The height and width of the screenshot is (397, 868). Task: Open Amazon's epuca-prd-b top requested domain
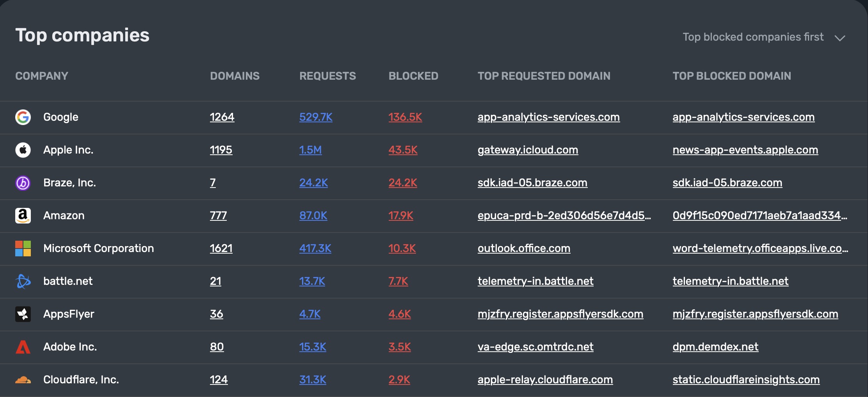564,216
